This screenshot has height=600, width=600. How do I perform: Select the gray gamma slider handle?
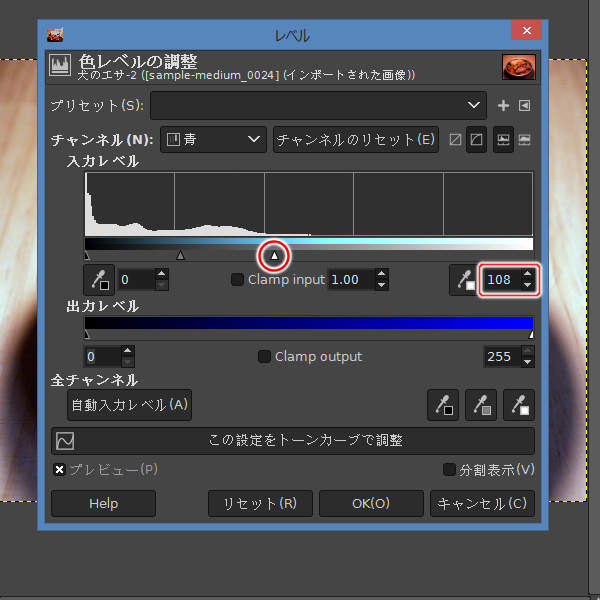[180, 255]
